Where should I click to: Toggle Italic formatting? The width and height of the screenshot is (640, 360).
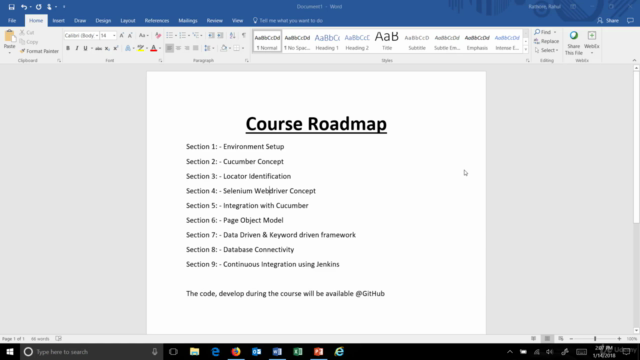tap(77, 49)
